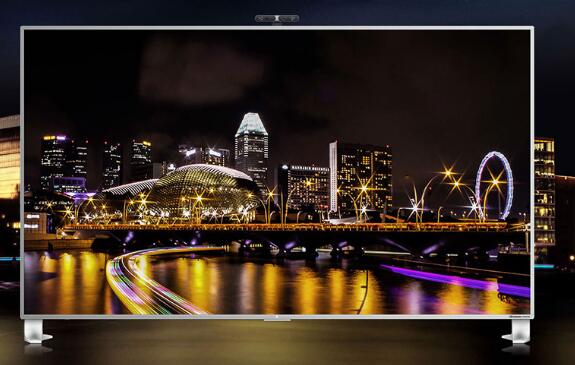Select the TV's left stand foot
575x365 pixels.
37,331
